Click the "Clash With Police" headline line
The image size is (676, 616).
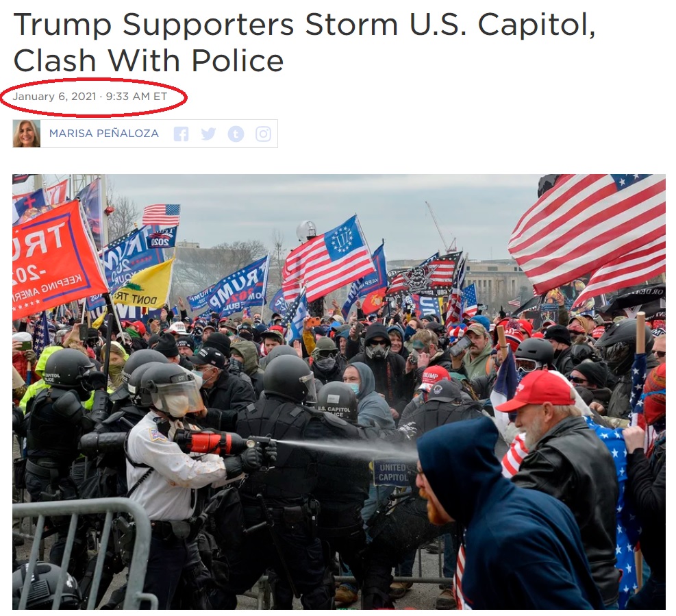tap(149, 60)
